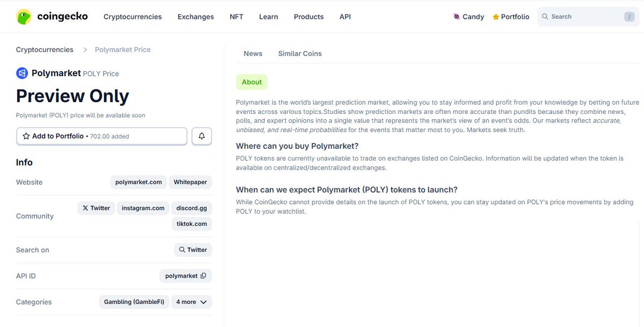Select the Gambling (GambleFi) category tag
Image resolution: width=644 pixels, height=327 pixels.
134,302
